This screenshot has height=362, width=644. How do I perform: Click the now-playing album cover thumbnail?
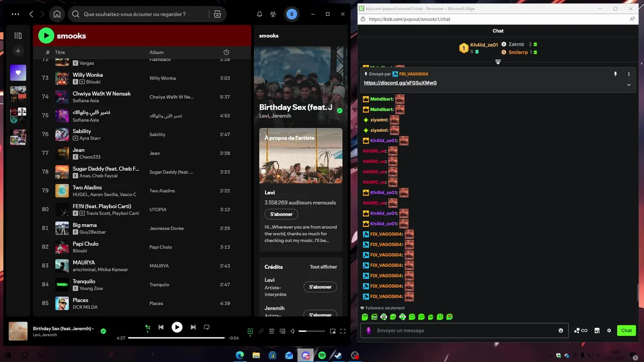[x=18, y=331]
